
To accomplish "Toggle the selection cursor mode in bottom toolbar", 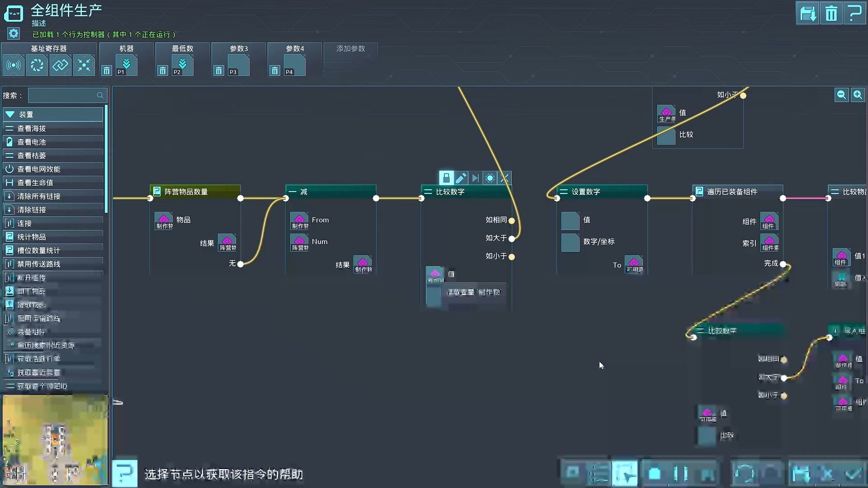I will [625, 474].
